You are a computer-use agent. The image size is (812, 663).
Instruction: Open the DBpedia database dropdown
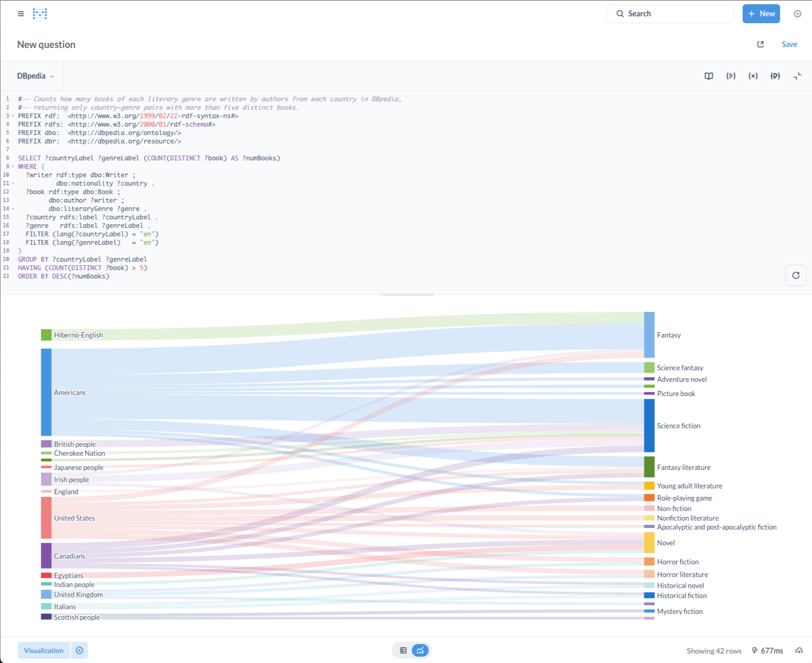pyautogui.click(x=35, y=76)
